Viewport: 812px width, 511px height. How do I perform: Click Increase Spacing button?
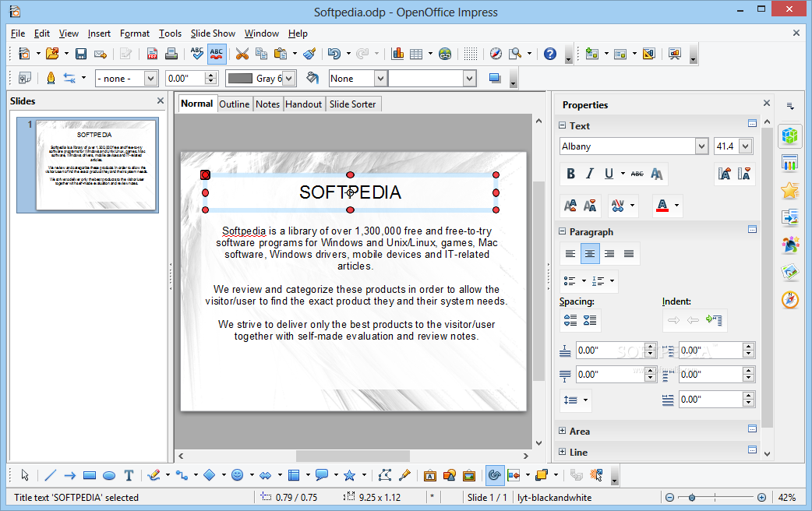point(570,320)
